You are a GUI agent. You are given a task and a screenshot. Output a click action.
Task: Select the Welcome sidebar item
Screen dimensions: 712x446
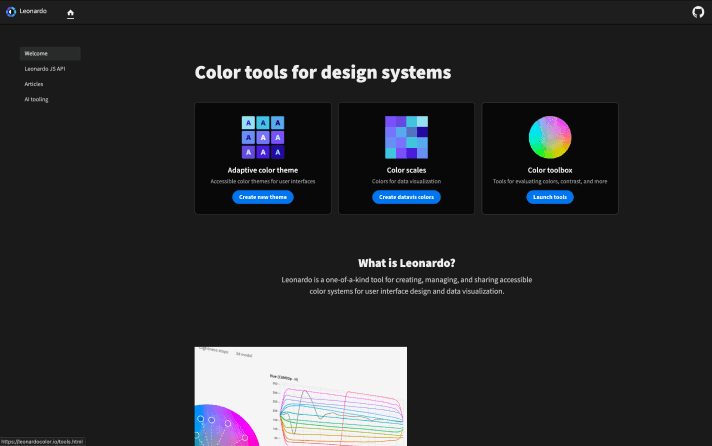pos(50,54)
